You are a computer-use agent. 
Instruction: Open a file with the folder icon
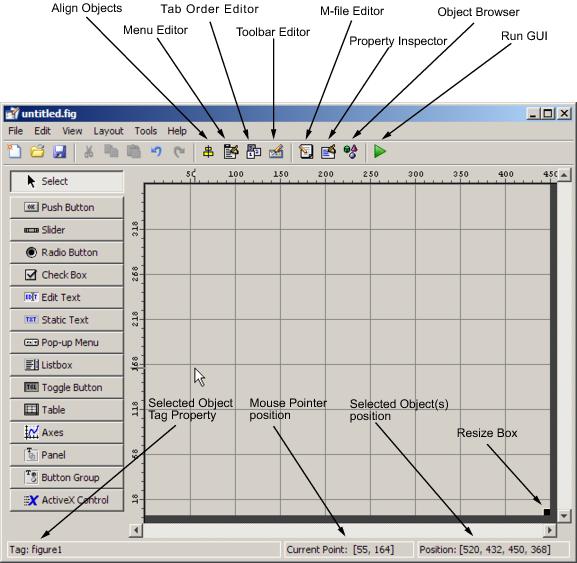tap(37, 151)
